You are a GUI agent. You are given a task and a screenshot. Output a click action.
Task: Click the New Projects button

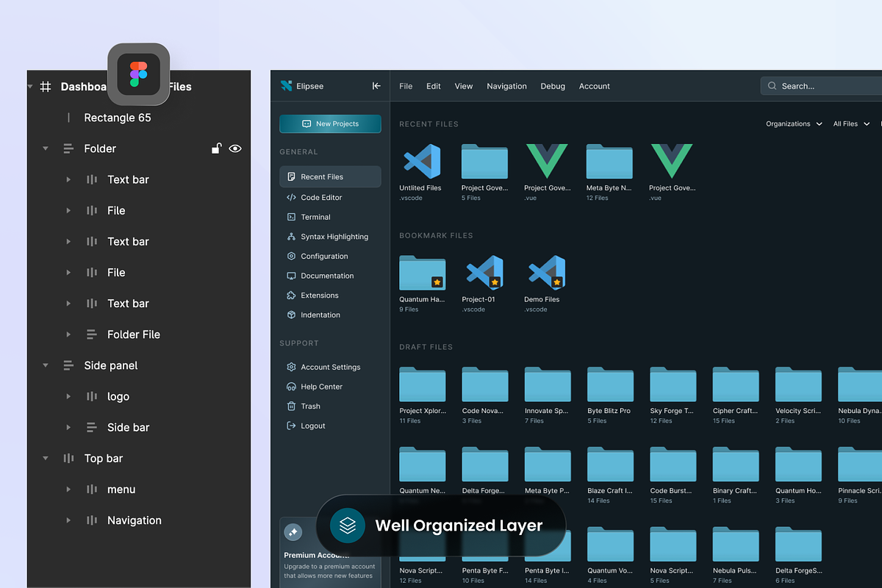[330, 123]
